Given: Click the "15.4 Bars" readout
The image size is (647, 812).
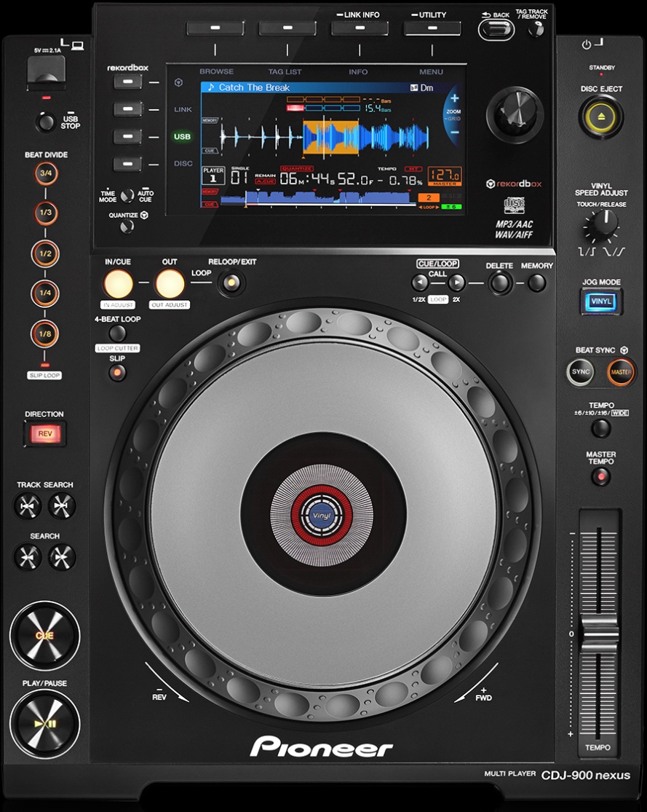Looking at the screenshot, I should point(378,109).
